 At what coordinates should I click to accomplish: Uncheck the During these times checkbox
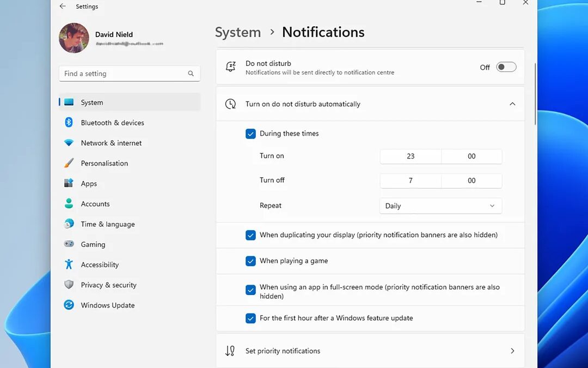(250, 134)
